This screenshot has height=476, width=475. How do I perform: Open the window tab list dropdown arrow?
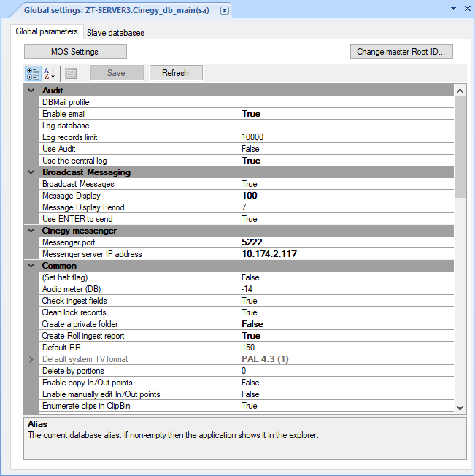(x=453, y=9)
